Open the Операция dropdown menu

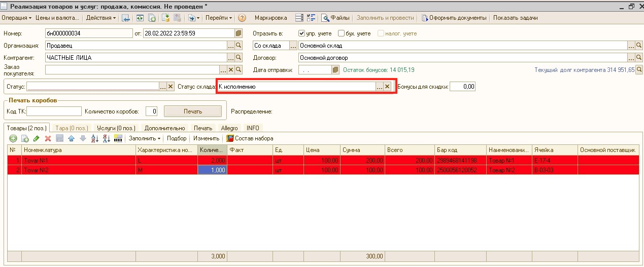(x=17, y=18)
